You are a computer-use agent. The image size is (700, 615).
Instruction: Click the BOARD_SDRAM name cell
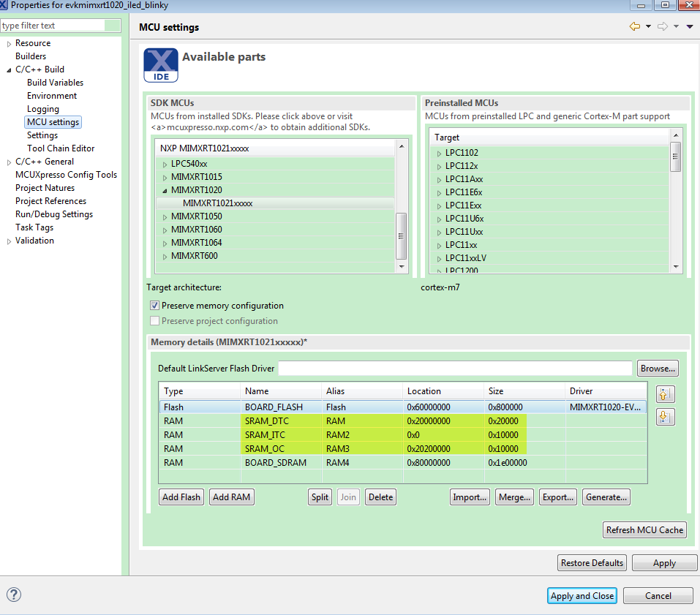click(281, 462)
